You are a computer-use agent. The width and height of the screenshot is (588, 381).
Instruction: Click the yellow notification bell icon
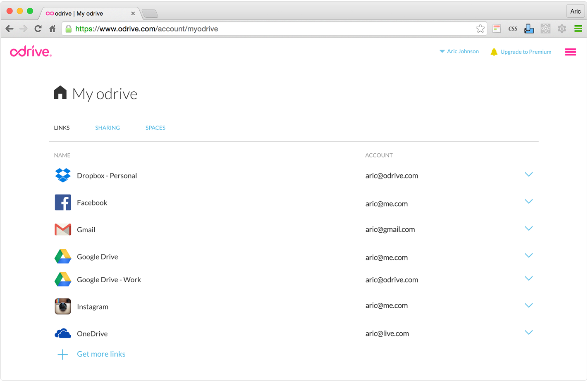click(x=494, y=52)
